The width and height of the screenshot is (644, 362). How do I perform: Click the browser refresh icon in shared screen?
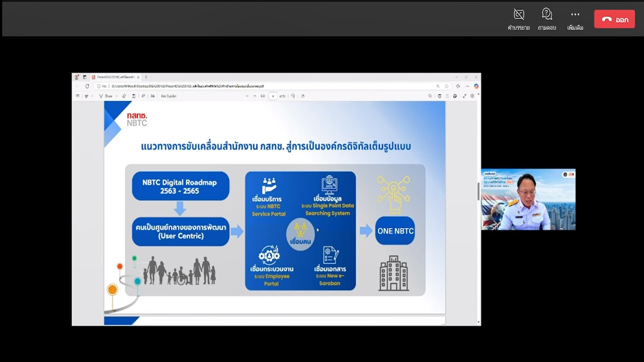[x=87, y=86]
